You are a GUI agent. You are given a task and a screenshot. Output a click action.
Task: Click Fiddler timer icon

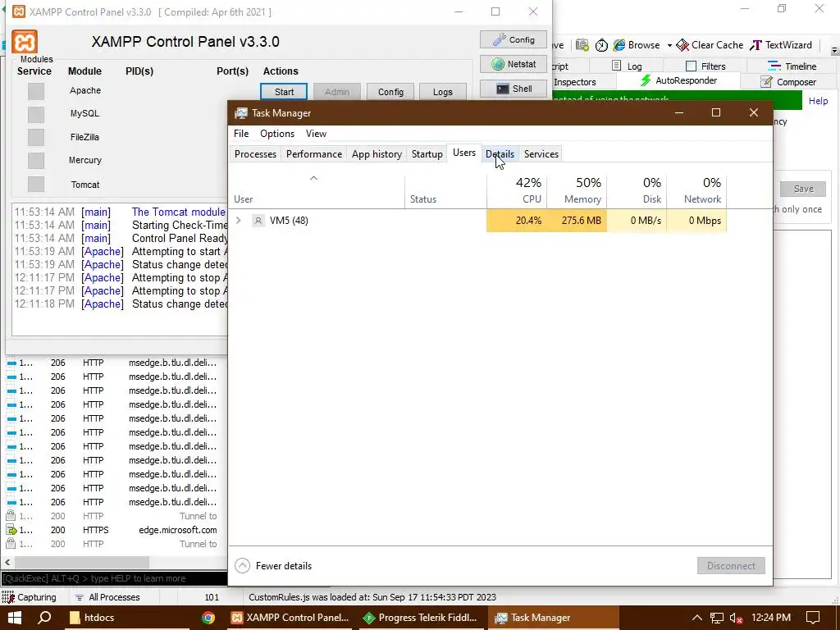click(x=601, y=45)
